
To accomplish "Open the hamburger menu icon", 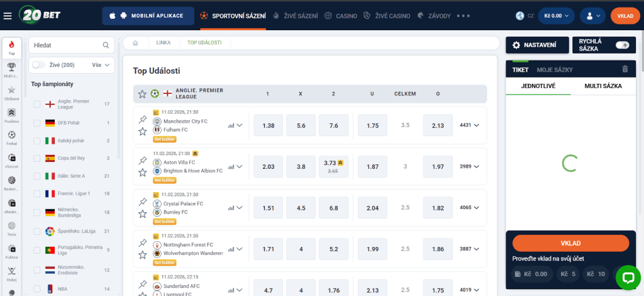I will point(8,16).
